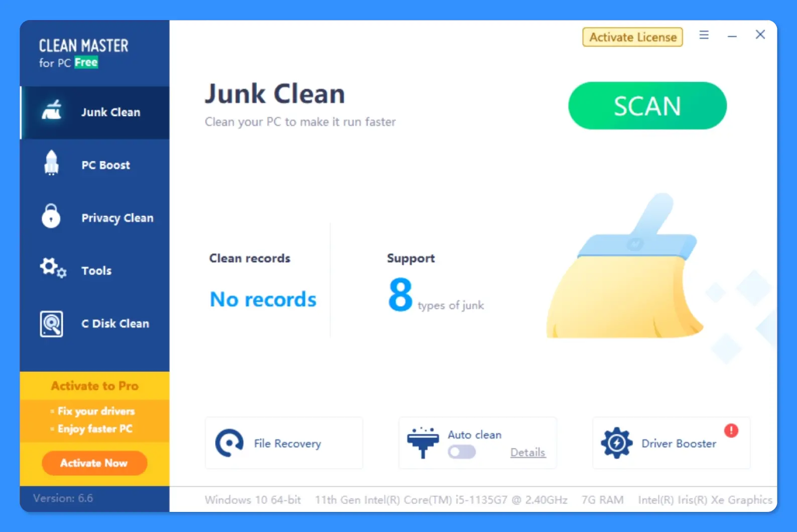This screenshot has width=797, height=532.
Task: Click the Junk Clean broom icon in sidebar
Action: point(52,110)
